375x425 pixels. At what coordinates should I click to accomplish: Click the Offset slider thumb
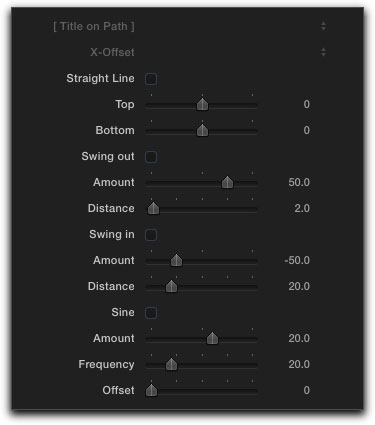151,391
